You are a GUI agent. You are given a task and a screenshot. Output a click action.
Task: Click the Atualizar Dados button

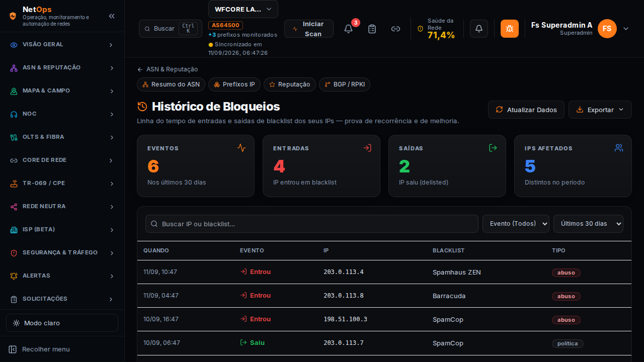point(526,110)
